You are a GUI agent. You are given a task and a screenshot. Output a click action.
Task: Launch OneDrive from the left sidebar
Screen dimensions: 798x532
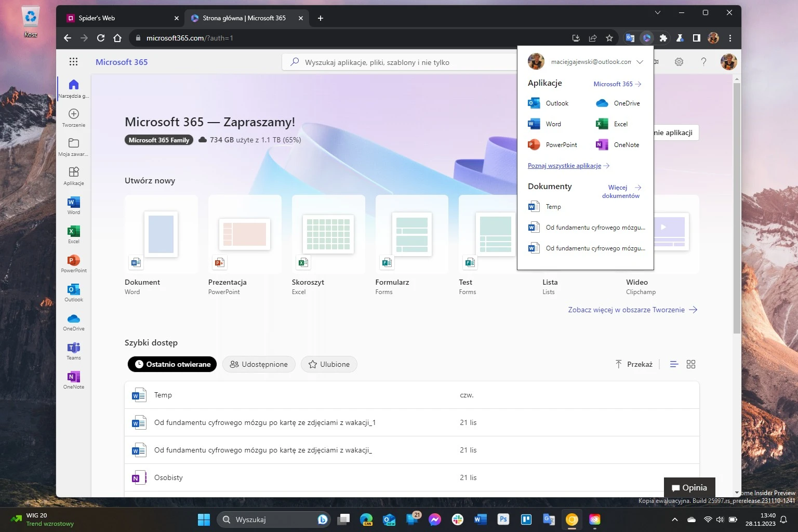(73, 321)
